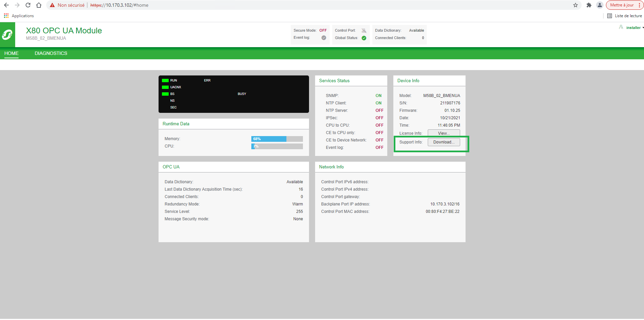Click the Support Info Download button
The height and width of the screenshot is (320, 644).
click(444, 142)
